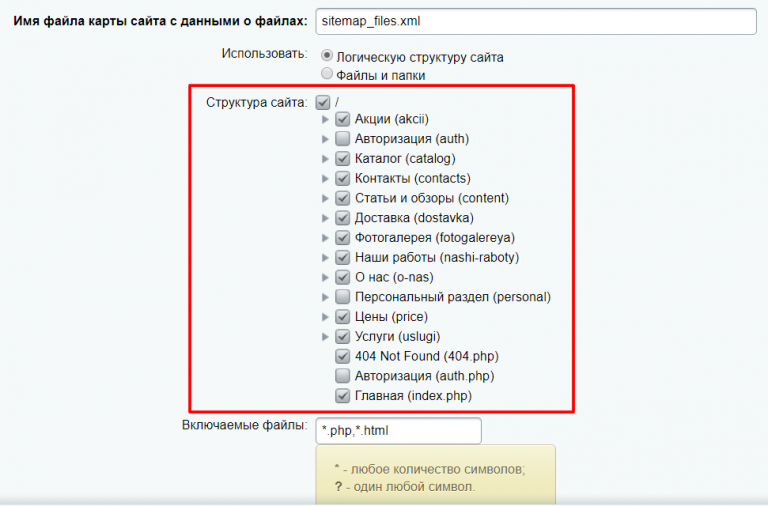768x506 pixels.
Task: Check the Персональный раздел (personal) checkbox
Action: coord(342,297)
